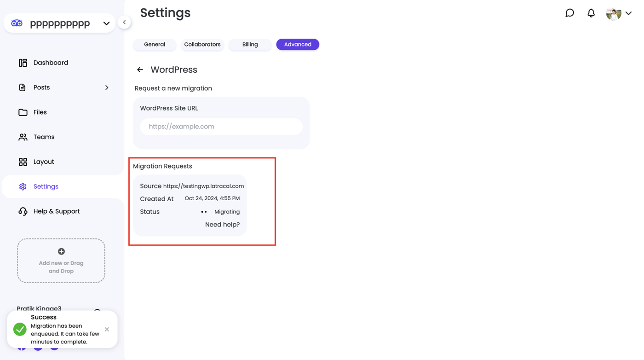Open the Teams page
This screenshot has width=644, height=360.
click(x=44, y=137)
